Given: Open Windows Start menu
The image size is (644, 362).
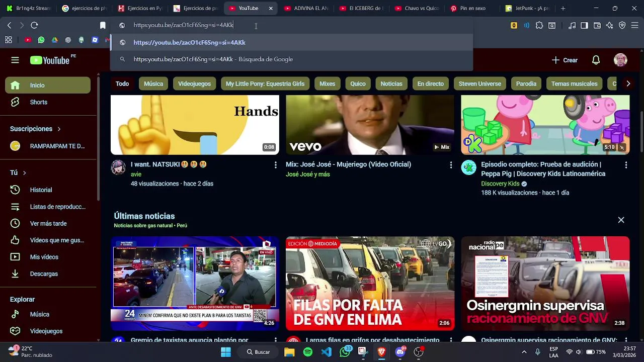Looking at the screenshot, I should click(x=226, y=352).
